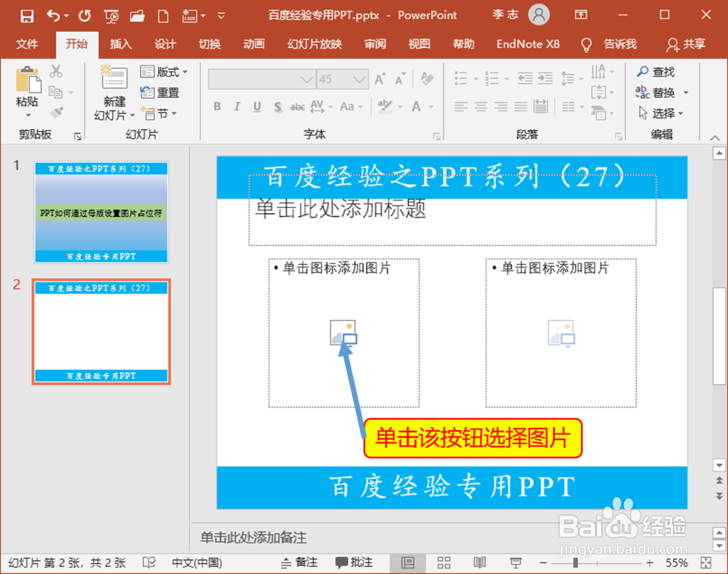This screenshot has height=574, width=728.
Task: Start slideshow from beginning in quick access toolbar
Action: (111, 17)
